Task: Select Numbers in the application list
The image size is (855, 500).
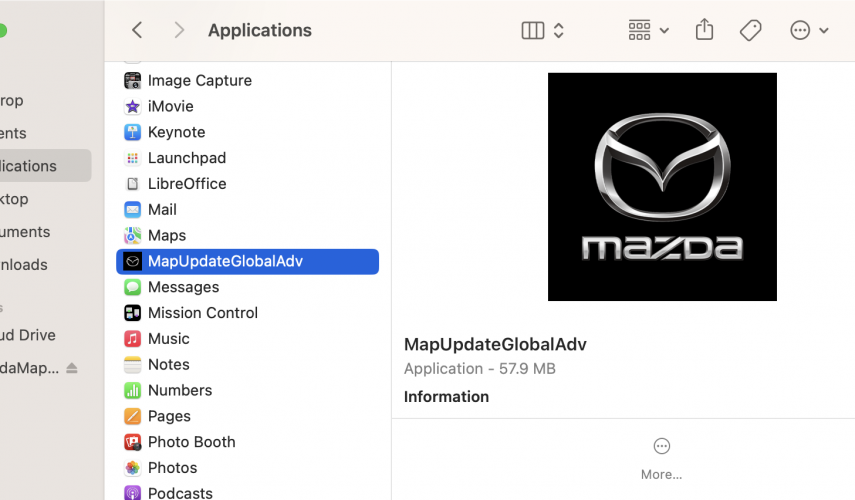Action: tap(180, 390)
